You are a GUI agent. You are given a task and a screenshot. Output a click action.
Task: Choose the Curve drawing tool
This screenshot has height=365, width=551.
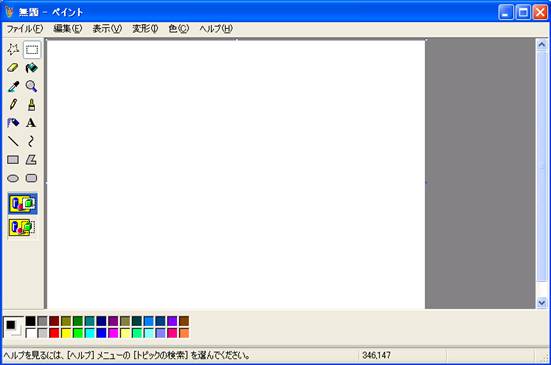[x=32, y=141]
